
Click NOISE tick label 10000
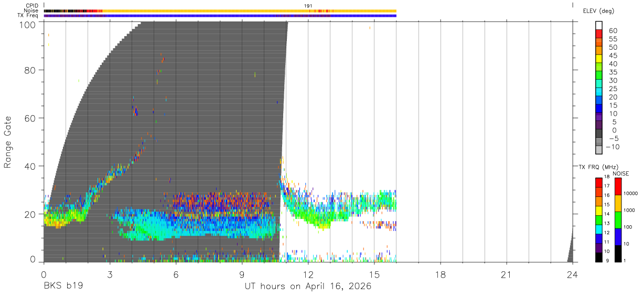pos(631,194)
